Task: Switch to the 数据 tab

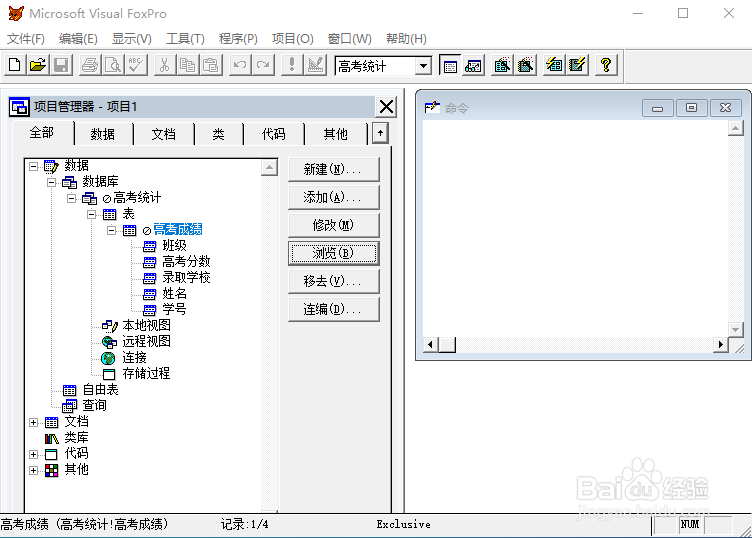Action: pyautogui.click(x=103, y=134)
